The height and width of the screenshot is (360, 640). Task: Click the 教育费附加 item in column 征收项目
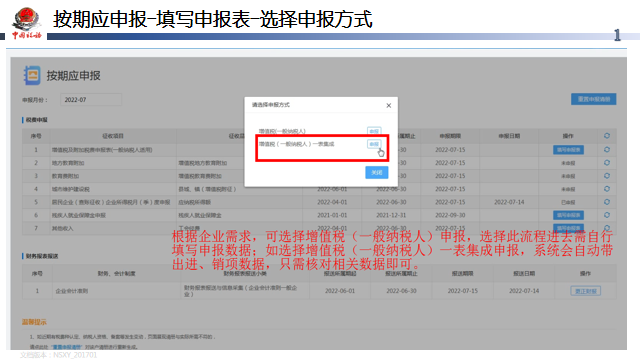65,176
